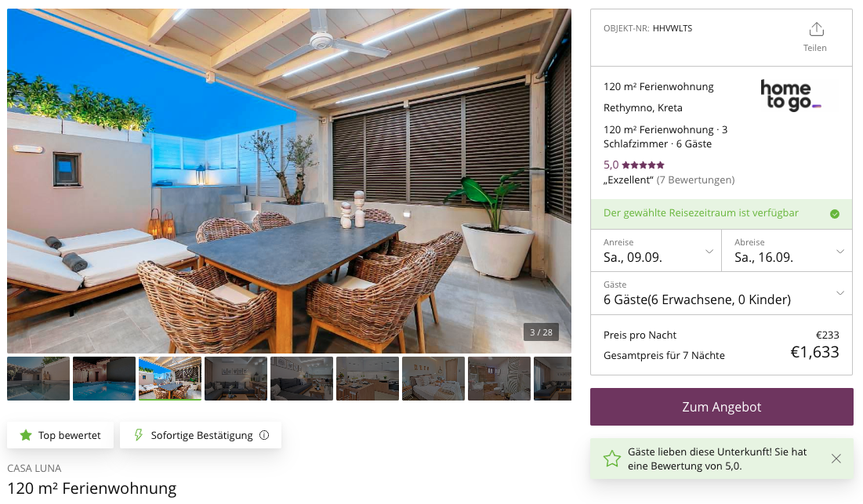The height and width of the screenshot is (504, 863).
Task: Select the kitchen dining thumbnail
Action: click(368, 379)
